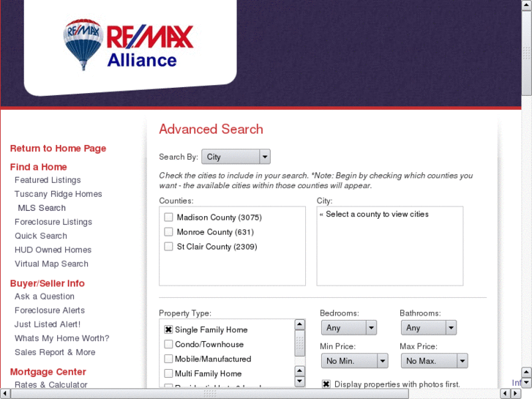Click the Counties list box area
Image resolution: width=532 pixels, height=399 pixels.
[233, 246]
